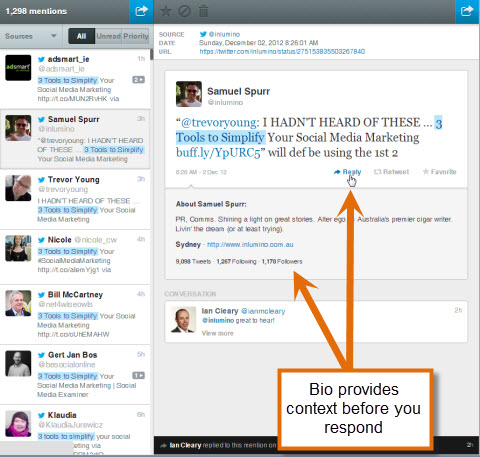Select Trevor Young mention in list

click(75, 199)
